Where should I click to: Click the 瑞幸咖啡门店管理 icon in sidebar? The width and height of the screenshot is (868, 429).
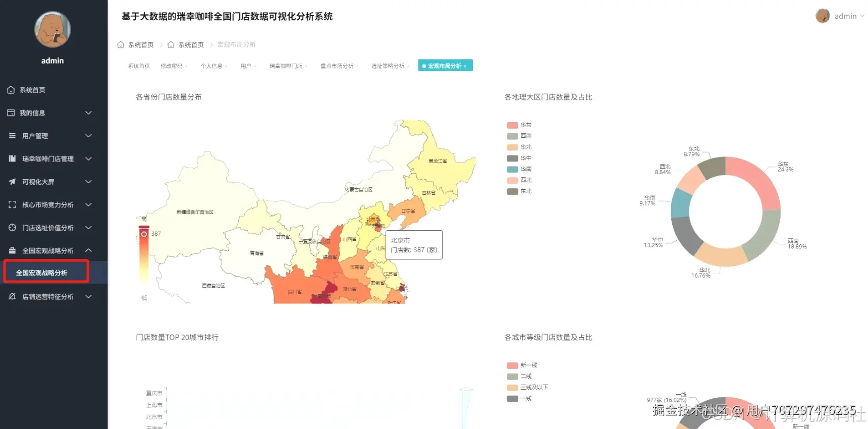(12, 158)
